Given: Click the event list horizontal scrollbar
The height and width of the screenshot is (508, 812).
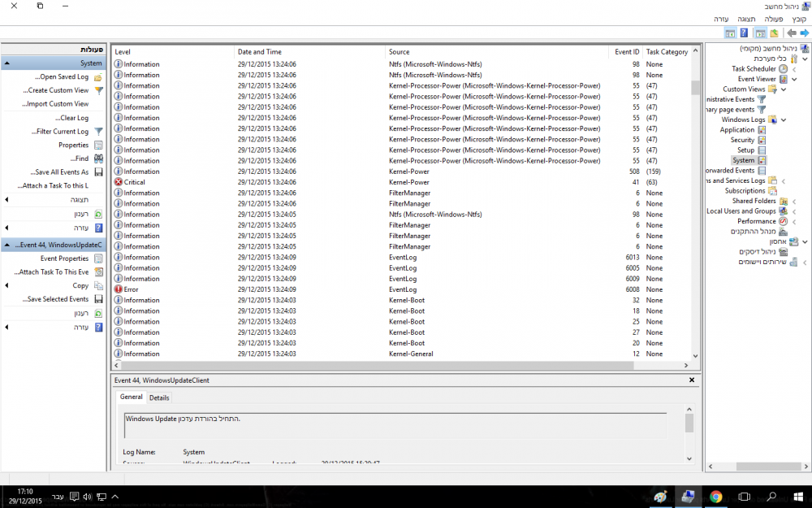Looking at the screenshot, I should (x=378, y=366).
